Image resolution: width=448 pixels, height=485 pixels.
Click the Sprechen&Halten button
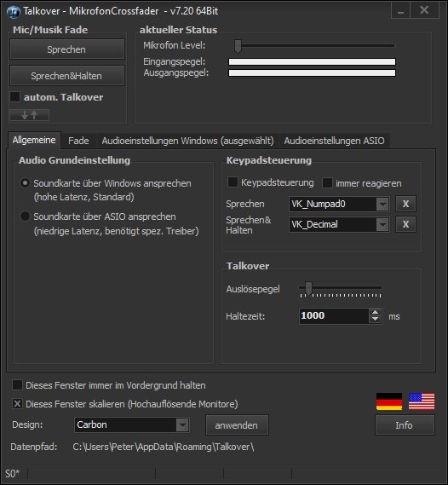(x=67, y=76)
